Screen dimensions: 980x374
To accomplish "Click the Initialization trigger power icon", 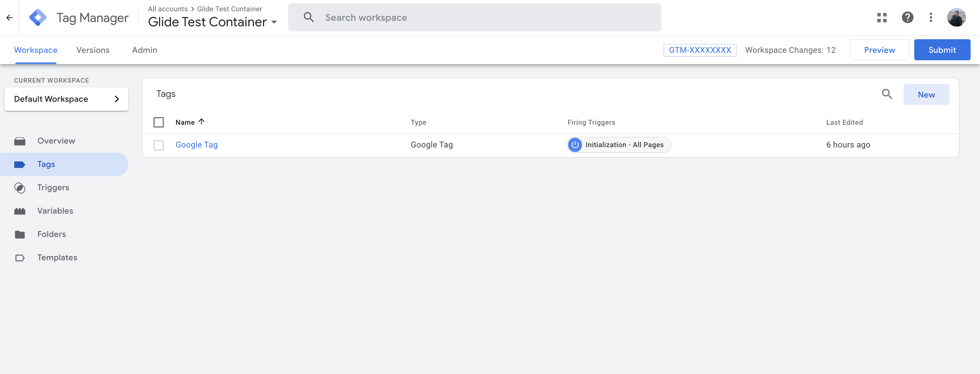I will point(575,145).
